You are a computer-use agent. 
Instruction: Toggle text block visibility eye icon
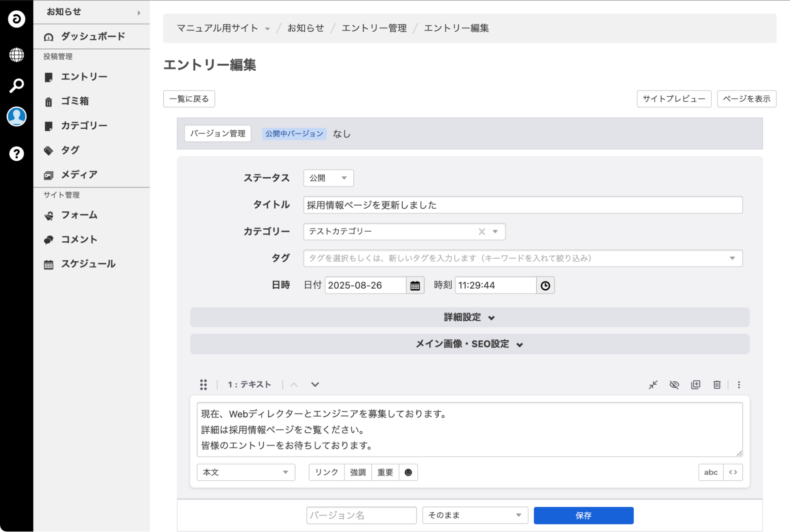[674, 385]
